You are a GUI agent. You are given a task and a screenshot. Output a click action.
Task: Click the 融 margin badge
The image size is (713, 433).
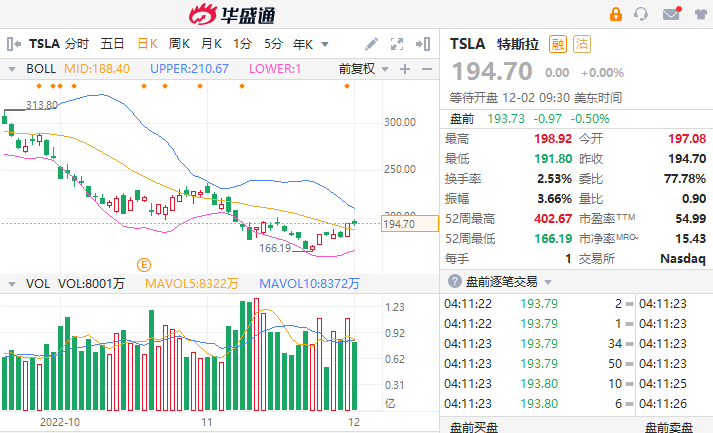pos(558,44)
